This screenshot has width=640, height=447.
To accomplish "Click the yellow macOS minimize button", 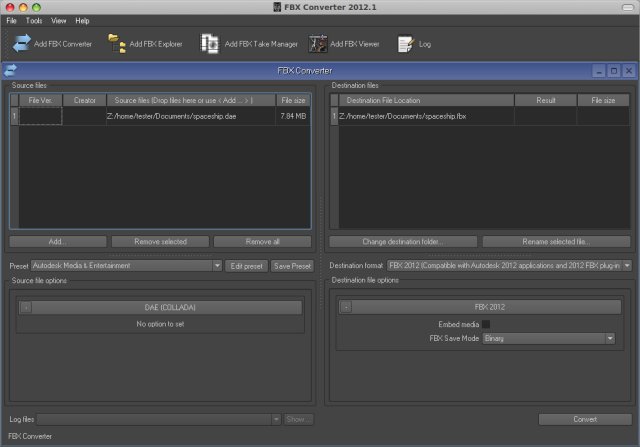I will click(23, 7).
